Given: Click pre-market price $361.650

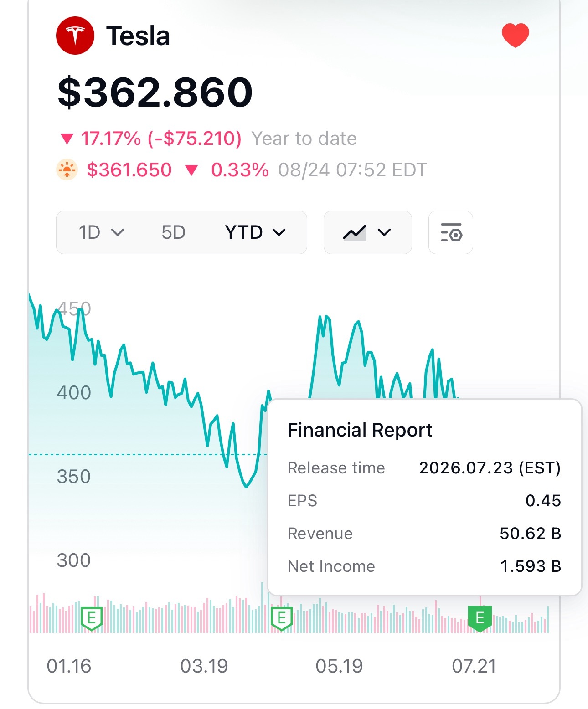Looking at the screenshot, I should (x=129, y=170).
